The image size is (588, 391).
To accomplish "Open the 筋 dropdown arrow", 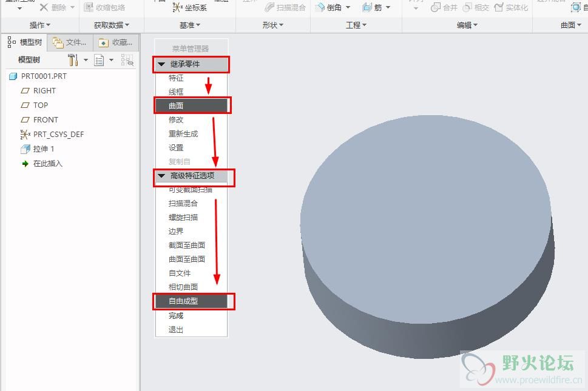I will pyautogui.click(x=388, y=7).
